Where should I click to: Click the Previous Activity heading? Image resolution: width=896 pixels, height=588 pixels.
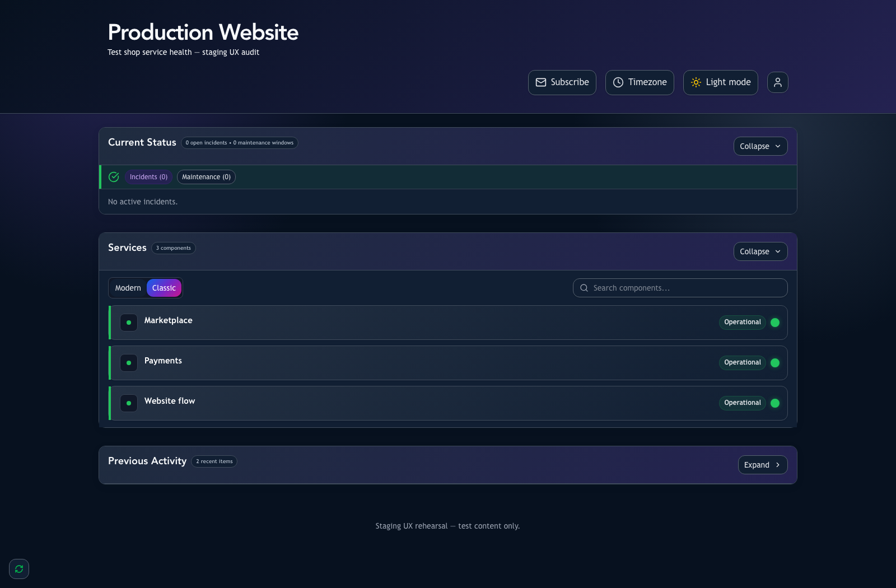147,461
